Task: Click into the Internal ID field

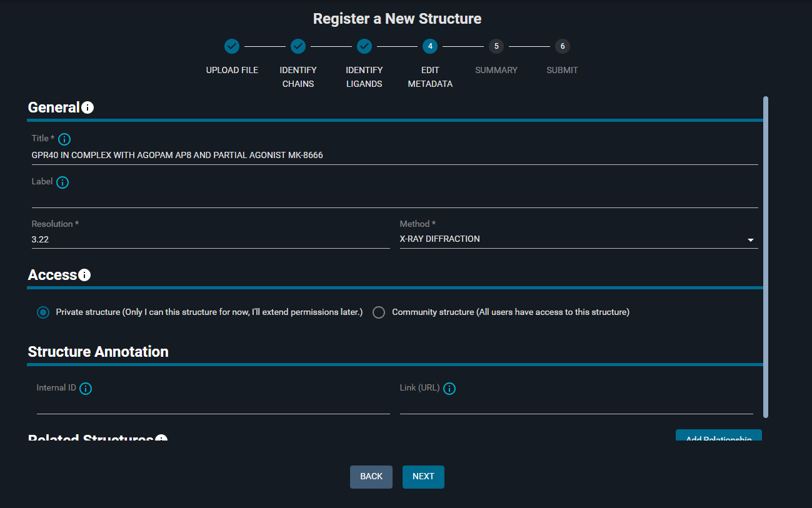Action: point(213,405)
